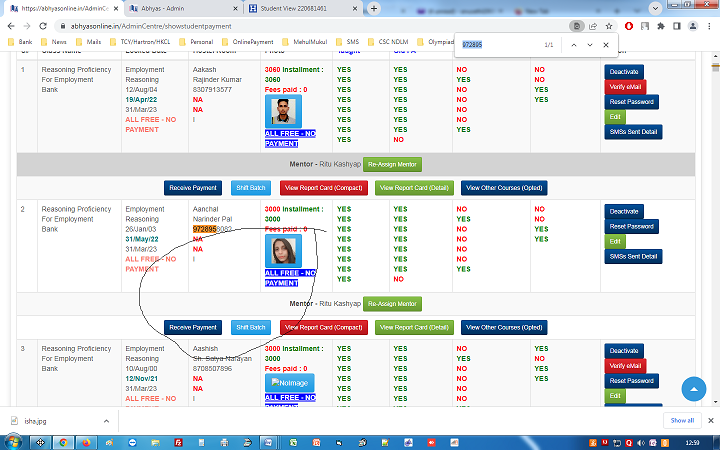Open View Report Card (Detail) for Aanchal
The image size is (720, 450).
414,327
